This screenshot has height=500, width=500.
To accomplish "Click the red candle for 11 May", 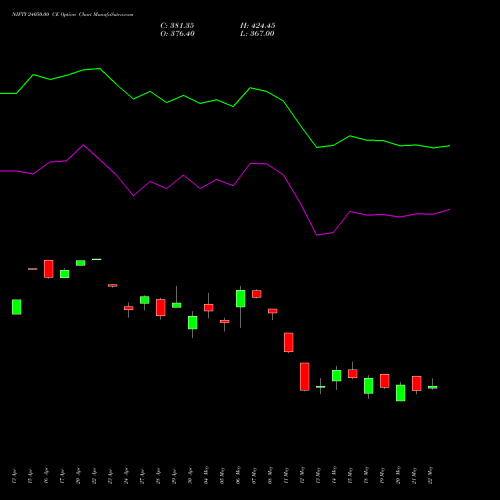I will [289, 342].
